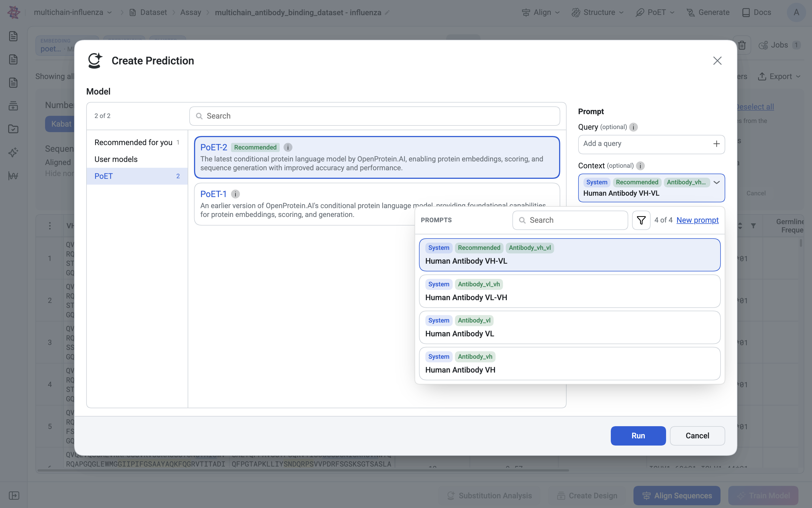Expand the Align menu
The image size is (812, 508).
[x=541, y=12]
